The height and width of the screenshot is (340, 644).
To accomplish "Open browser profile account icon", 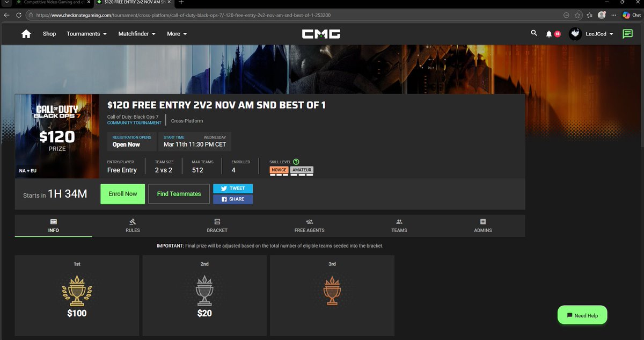I will click(x=602, y=15).
